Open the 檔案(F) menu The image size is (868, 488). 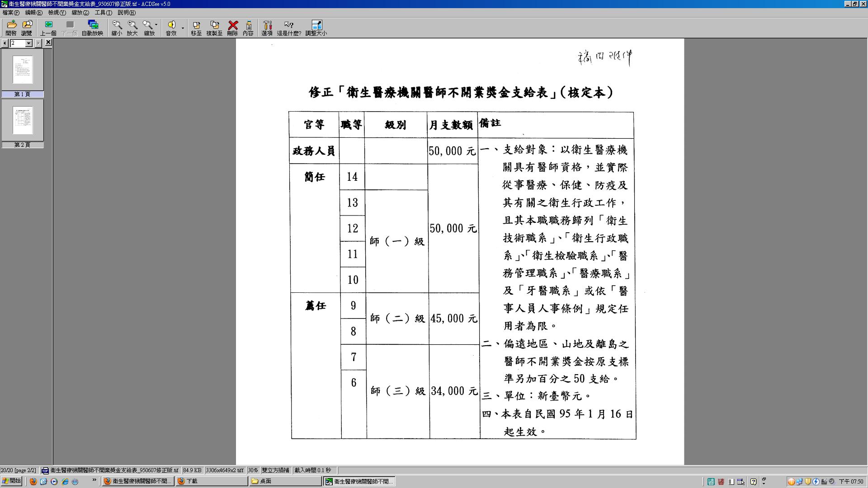click(11, 13)
